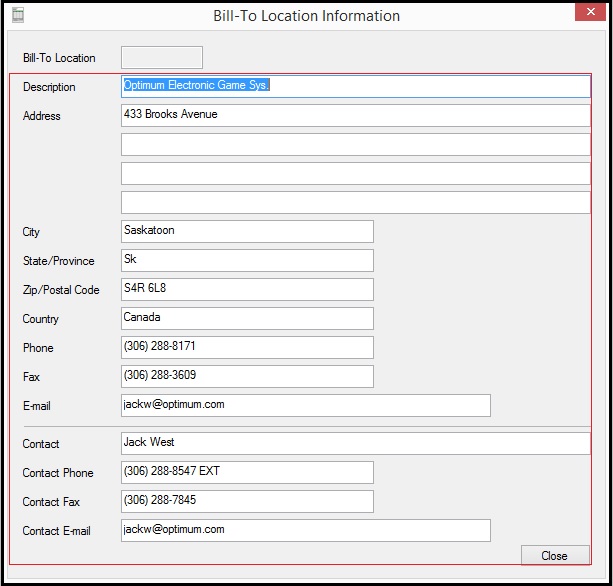Viewport: 613px width, 586px height.
Task: Click the Contact Phone field (306) 288-8547 EXT
Action: point(247,472)
